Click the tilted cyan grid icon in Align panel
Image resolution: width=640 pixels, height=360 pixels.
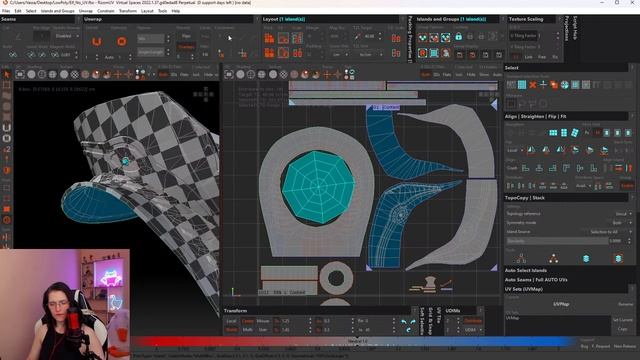pos(574,133)
